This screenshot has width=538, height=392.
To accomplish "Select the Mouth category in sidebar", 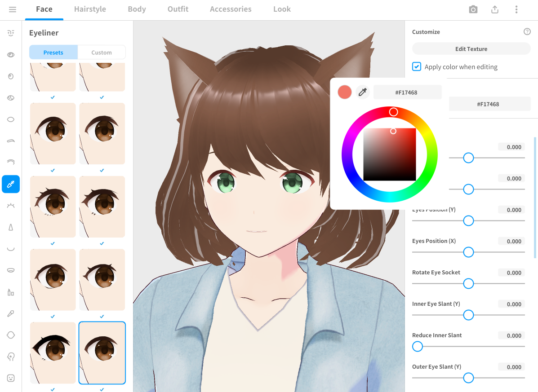I will coord(11,249).
